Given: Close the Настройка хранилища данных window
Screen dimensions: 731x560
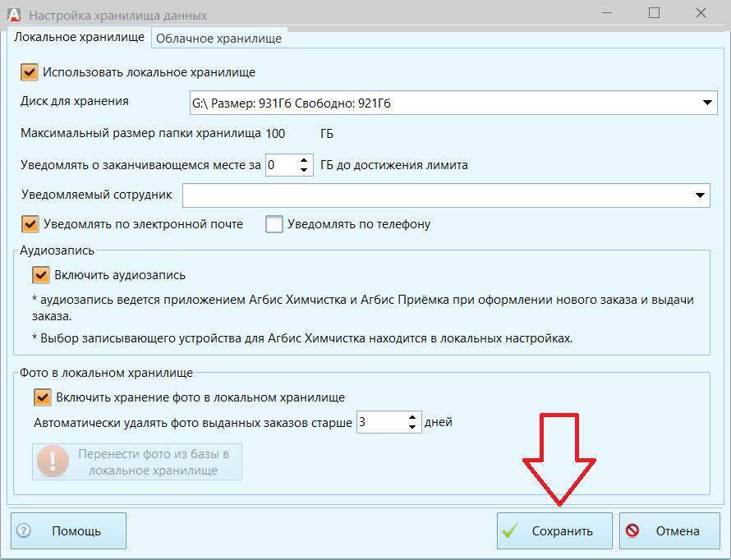Looking at the screenshot, I should coord(701,13).
